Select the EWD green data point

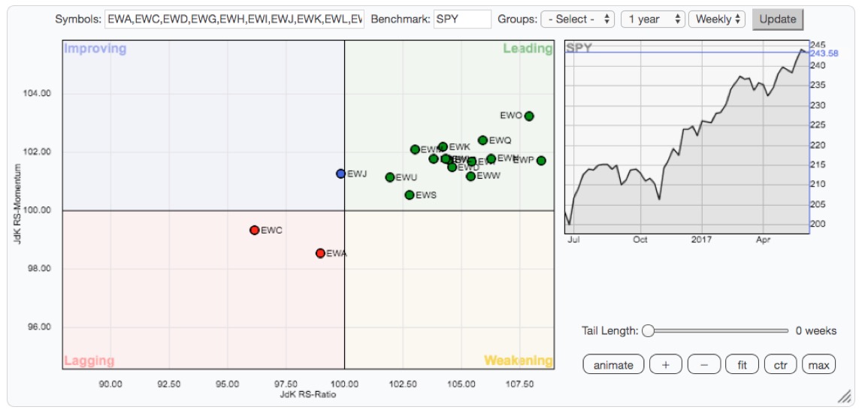click(x=452, y=167)
